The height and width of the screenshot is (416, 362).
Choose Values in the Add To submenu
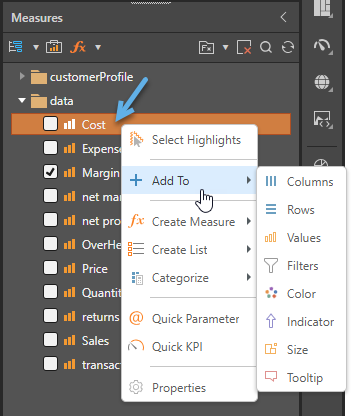[302, 238]
